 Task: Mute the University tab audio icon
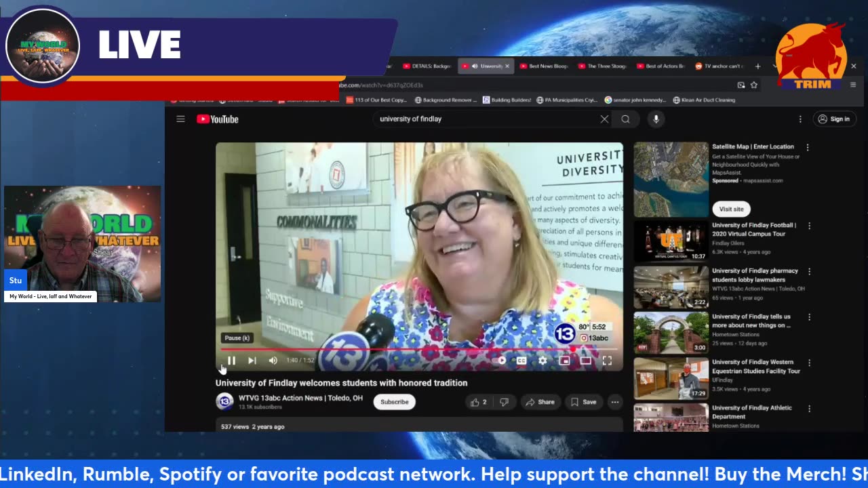tap(475, 66)
